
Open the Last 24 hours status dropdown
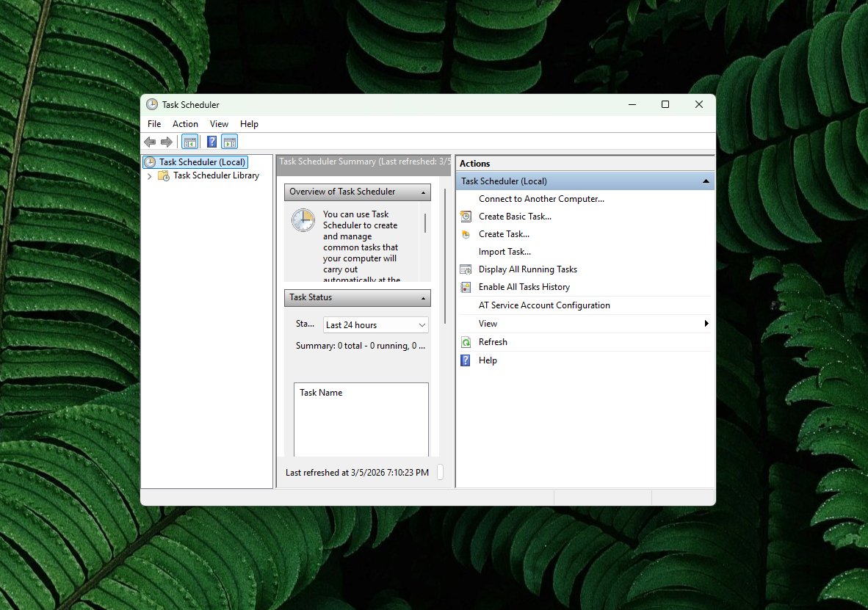pos(375,324)
